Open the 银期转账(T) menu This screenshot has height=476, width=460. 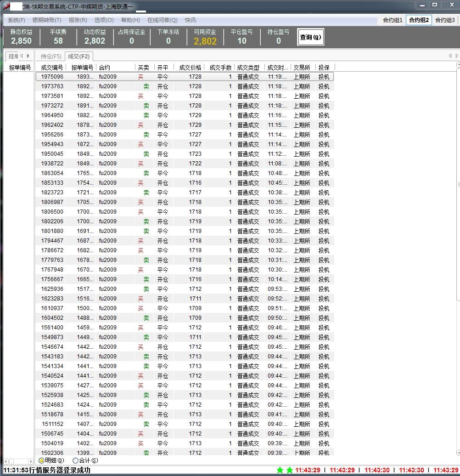(x=47, y=20)
